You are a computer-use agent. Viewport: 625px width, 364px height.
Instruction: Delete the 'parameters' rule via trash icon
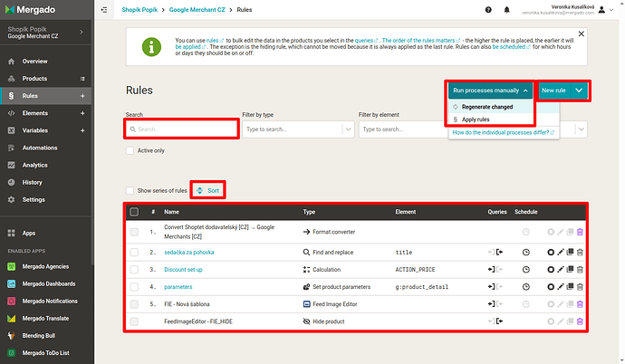coord(580,287)
